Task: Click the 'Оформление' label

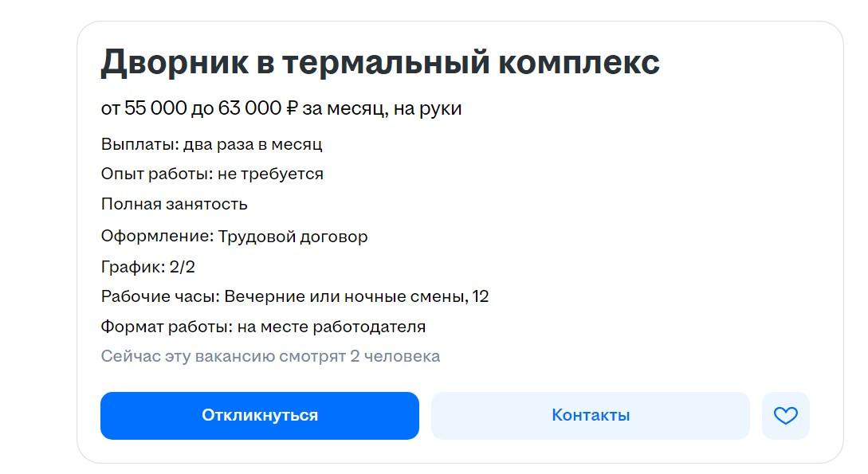Action: click(x=155, y=237)
